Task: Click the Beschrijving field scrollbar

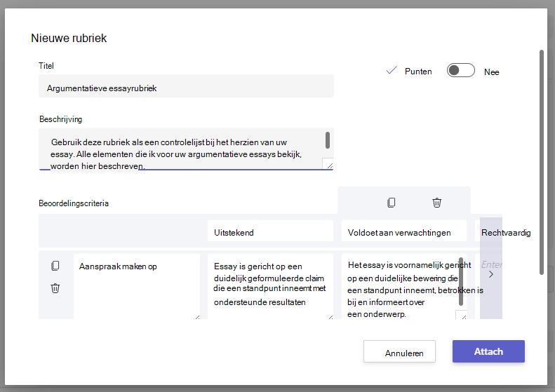Action: [328, 140]
